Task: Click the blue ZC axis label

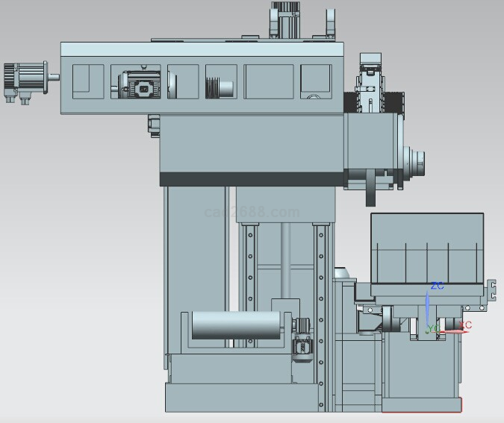Action: click(x=438, y=286)
